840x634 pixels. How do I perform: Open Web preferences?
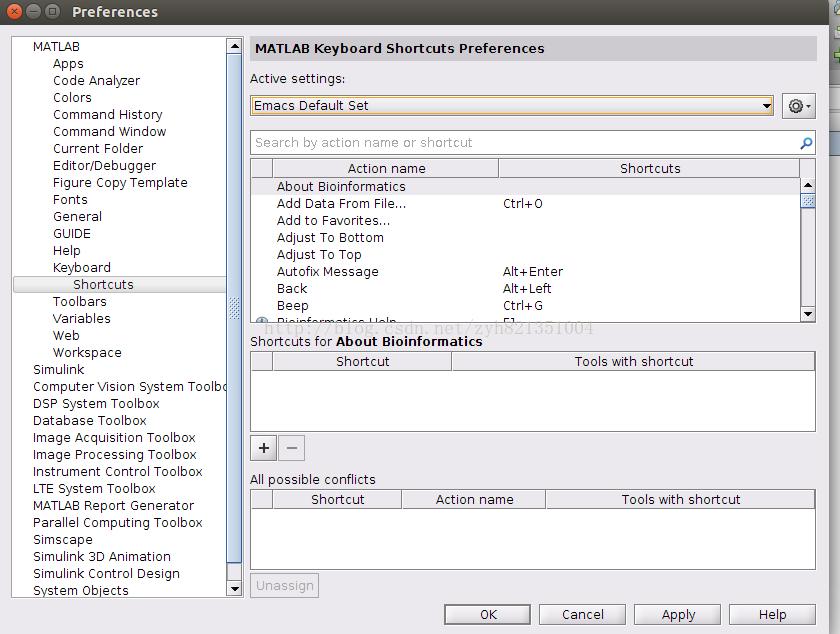coord(66,335)
